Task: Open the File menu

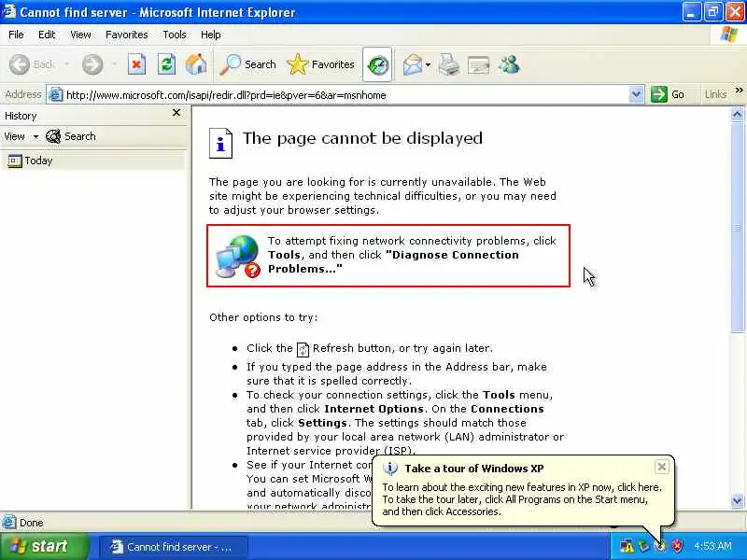Action: [x=16, y=35]
